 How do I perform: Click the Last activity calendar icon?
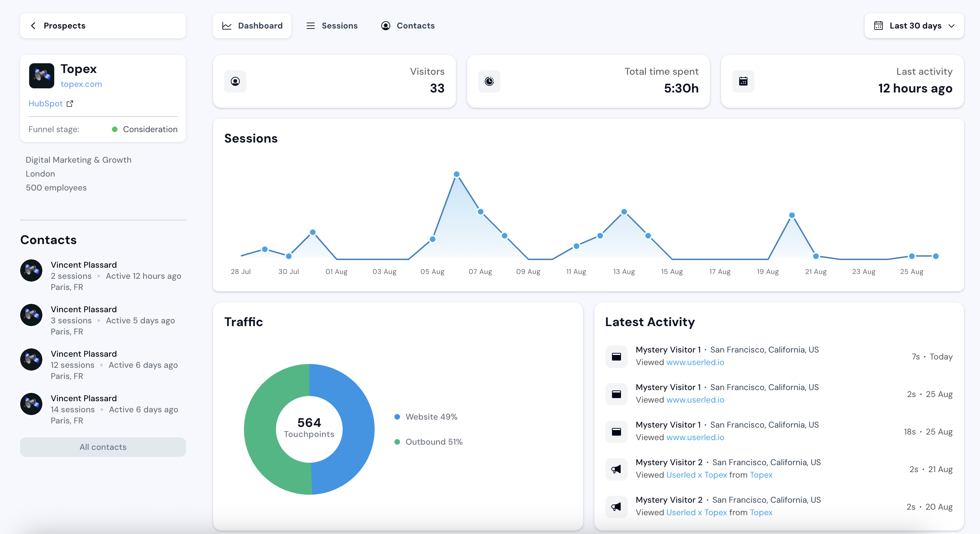[x=743, y=81]
